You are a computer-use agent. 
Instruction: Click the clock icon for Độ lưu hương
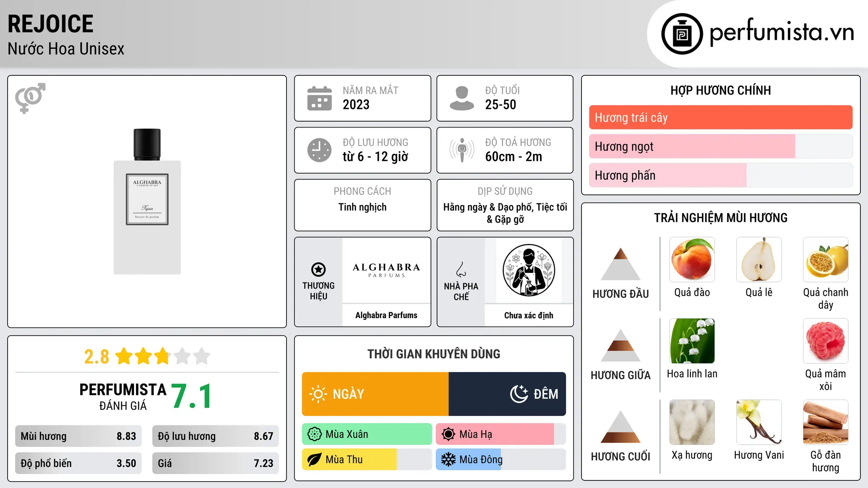(x=320, y=150)
